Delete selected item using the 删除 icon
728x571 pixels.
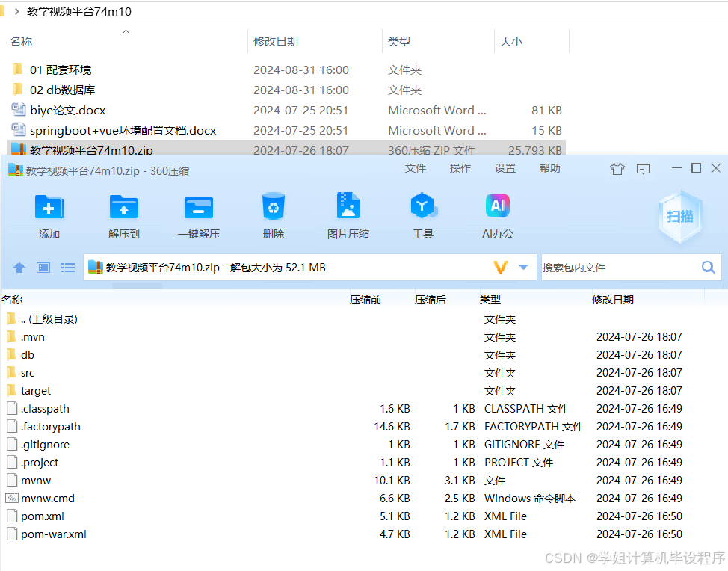(273, 216)
